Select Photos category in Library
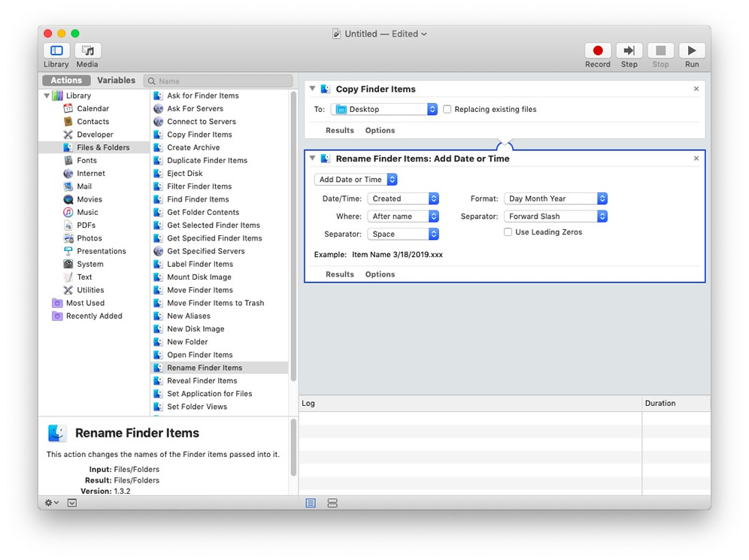Viewport: 749px width, 560px height. 89,238
